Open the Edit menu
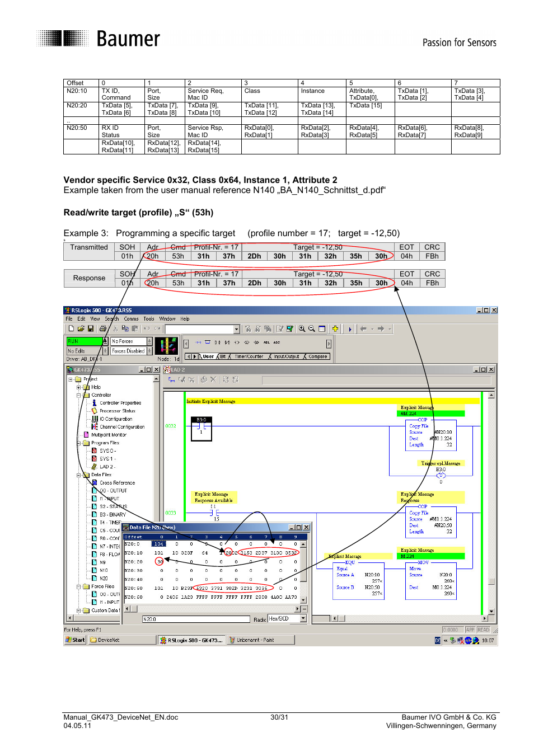534x756 pixels. 81,319
